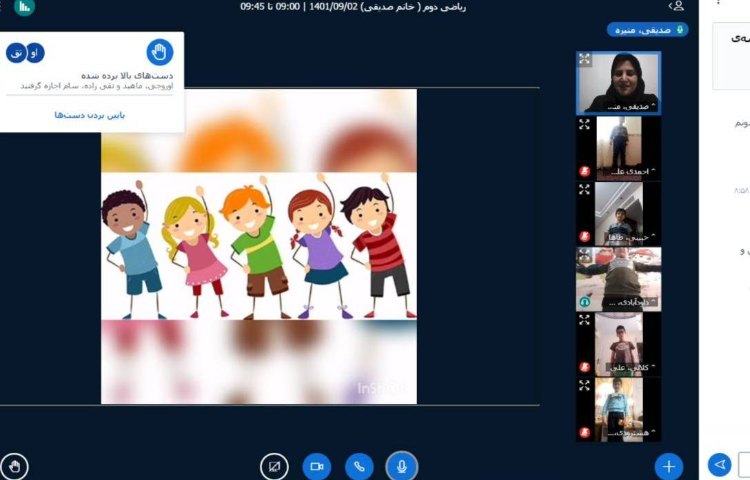Expand the third webcam to fullscreen
Image resolution: width=750 pixels, height=480 pixels.
pos(585,190)
